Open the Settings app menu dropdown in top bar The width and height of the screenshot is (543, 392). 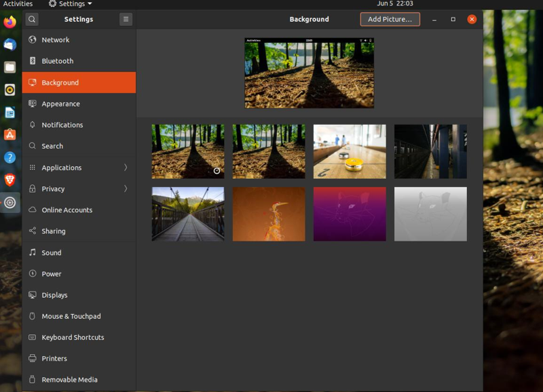click(71, 4)
